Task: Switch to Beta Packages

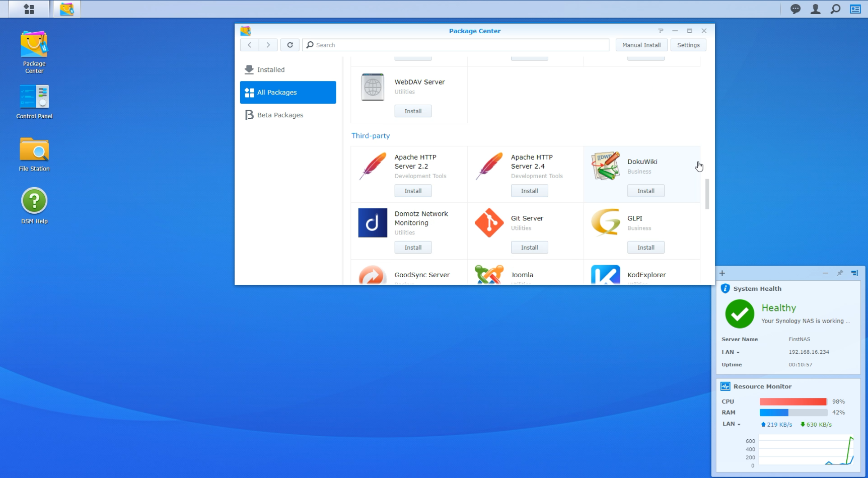Action: point(288,115)
